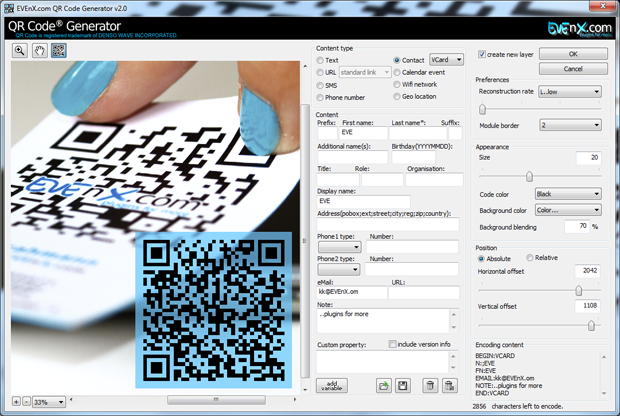Open the standard link dropdown
This screenshot has height=416, width=620.
point(365,72)
